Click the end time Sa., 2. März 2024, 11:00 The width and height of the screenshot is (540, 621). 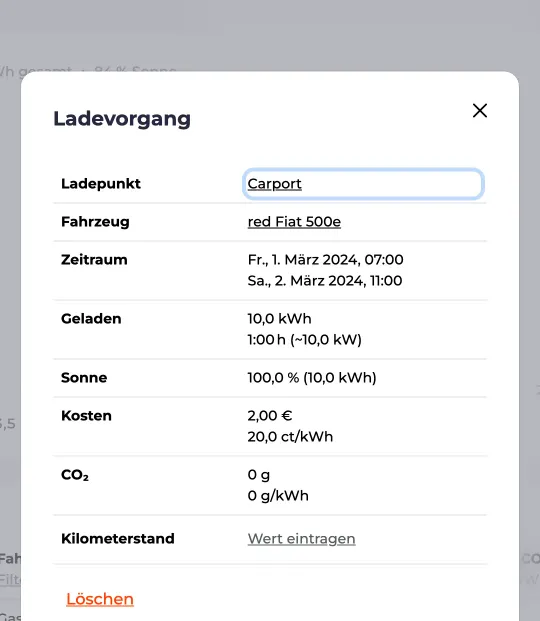325,281
